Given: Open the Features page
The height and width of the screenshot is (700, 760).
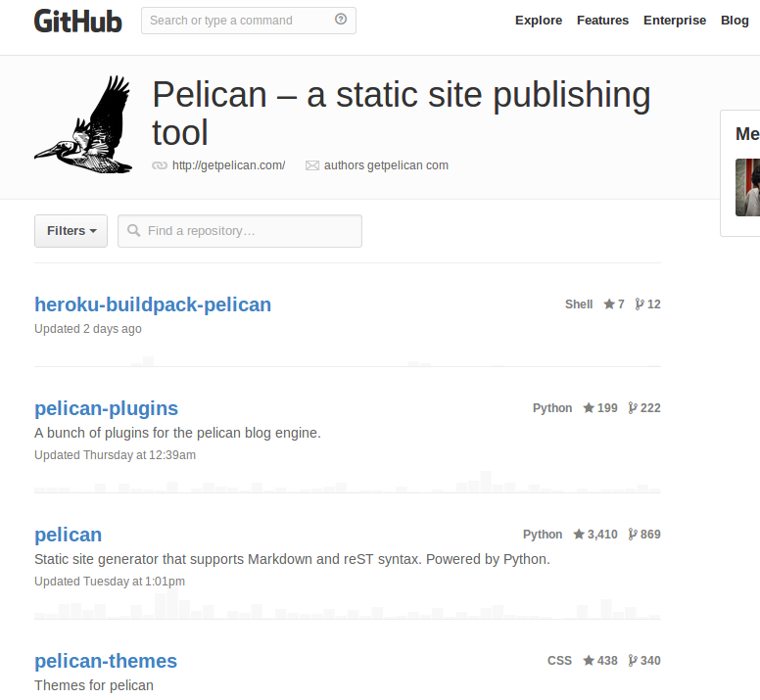Looking at the screenshot, I should [602, 21].
